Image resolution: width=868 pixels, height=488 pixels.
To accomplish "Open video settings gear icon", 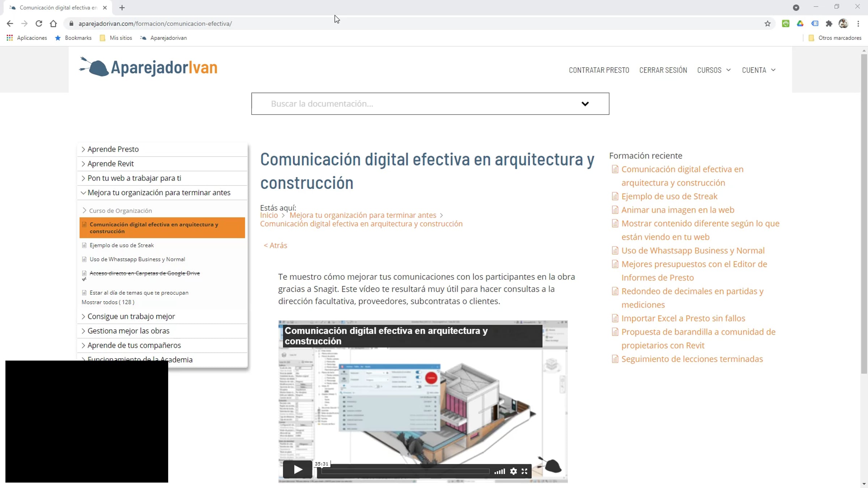I will pyautogui.click(x=513, y=471).
